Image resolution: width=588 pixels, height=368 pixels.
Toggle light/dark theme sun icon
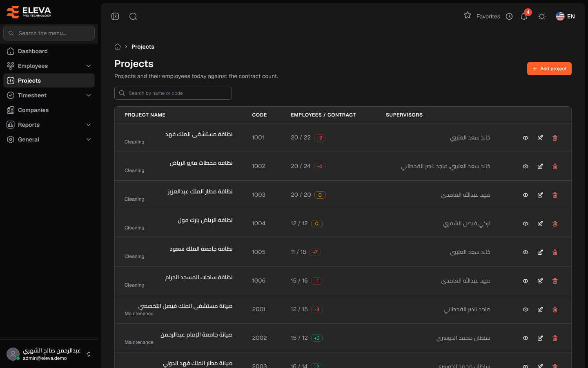point(542,16)
